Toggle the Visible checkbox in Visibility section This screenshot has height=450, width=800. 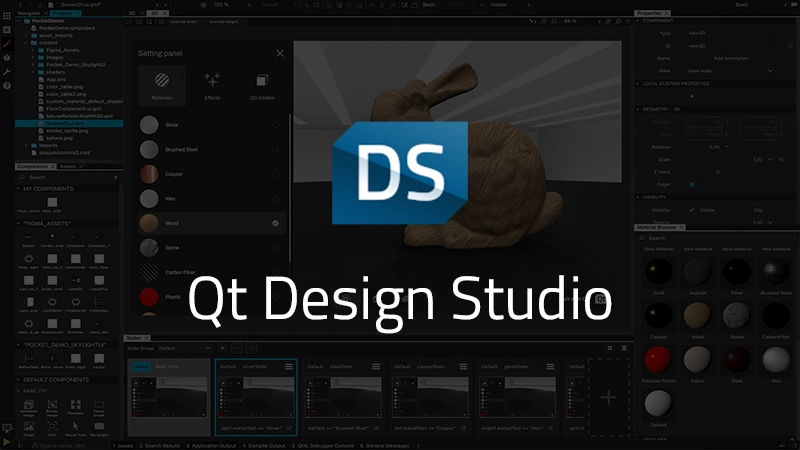[690, 210]
